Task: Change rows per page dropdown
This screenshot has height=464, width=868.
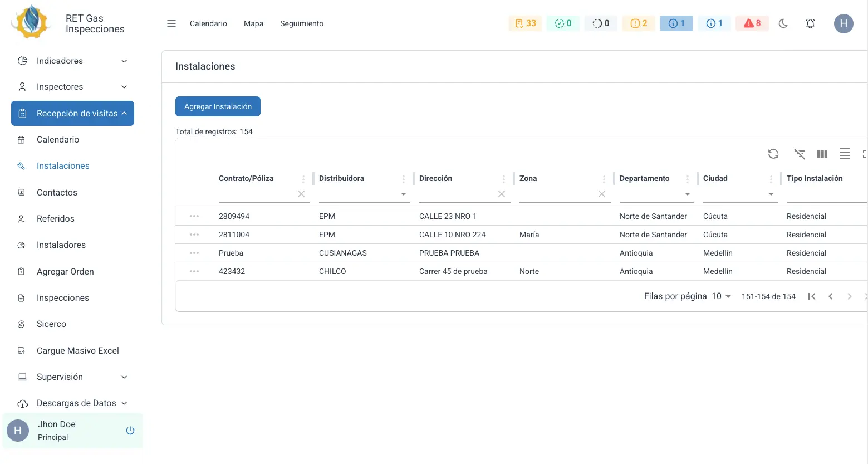Action: tap(721, 296)
